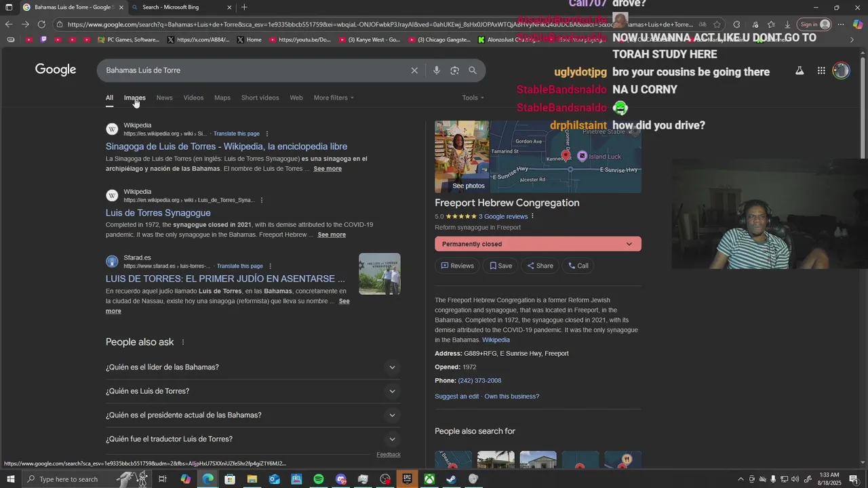
Task: Call phone number (242) 373-2008
Action: [x=479, y=381]
